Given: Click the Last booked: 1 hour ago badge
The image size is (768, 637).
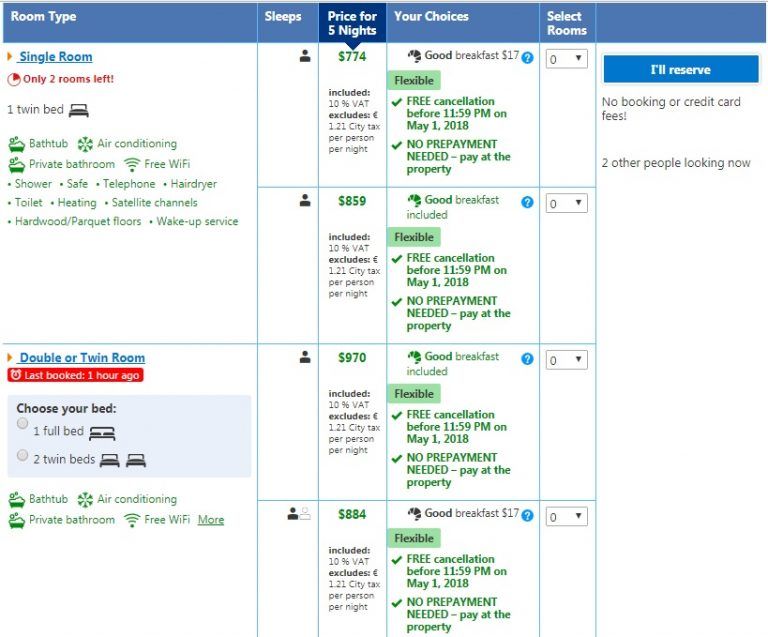Looking at the screenshot, I should point(75,376).
